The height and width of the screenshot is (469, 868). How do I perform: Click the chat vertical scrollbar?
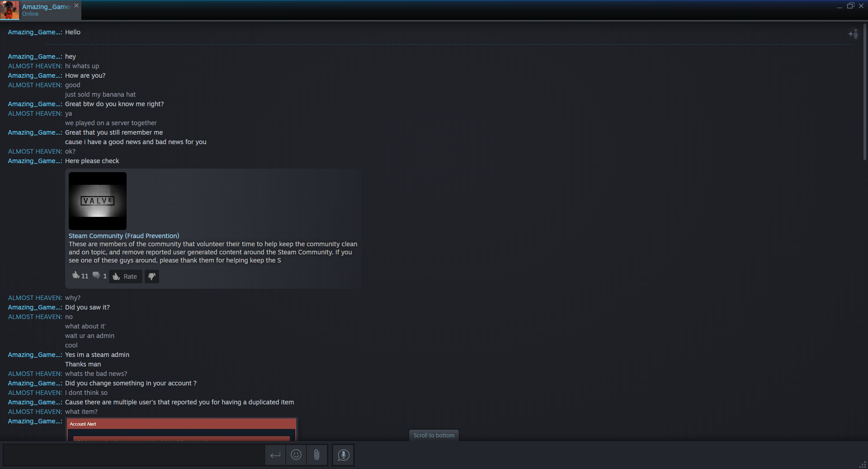click(x=864, y=93)
